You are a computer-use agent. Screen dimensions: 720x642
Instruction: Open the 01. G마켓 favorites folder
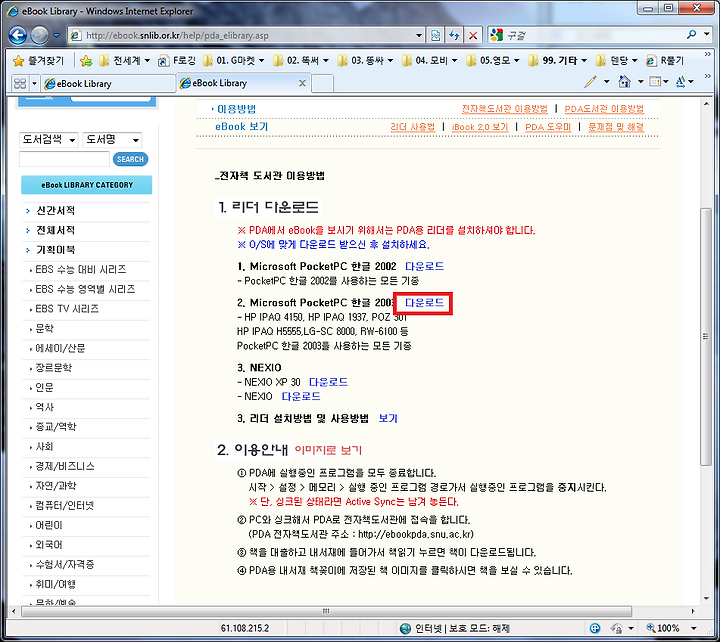click(233, 61)
